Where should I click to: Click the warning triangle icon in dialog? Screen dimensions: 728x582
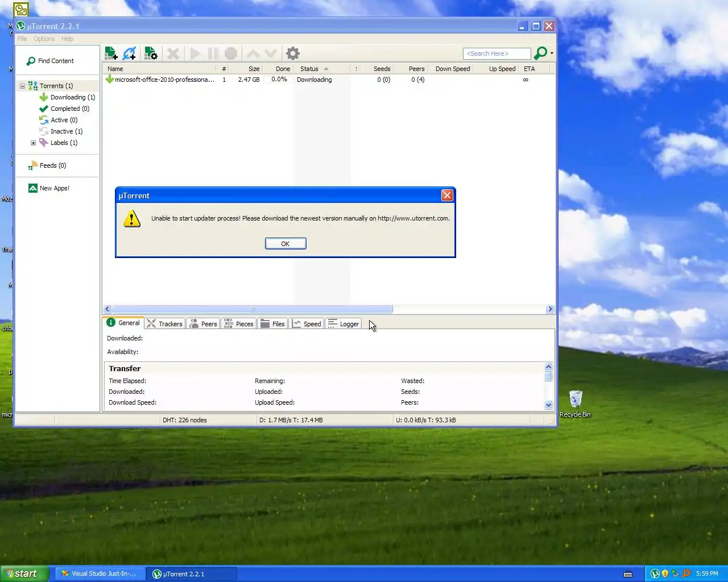pos(132,218)
